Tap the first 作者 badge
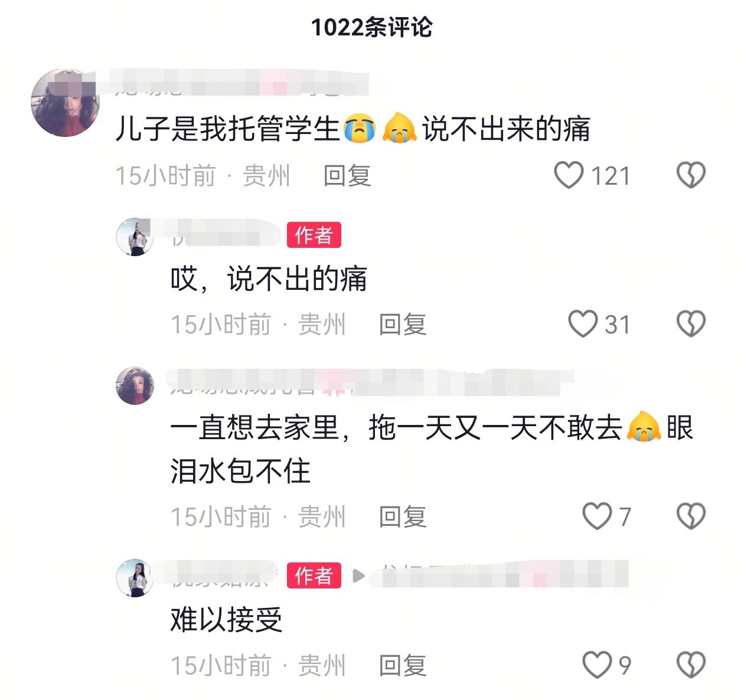Screen dimensions: 744x700 314,235
